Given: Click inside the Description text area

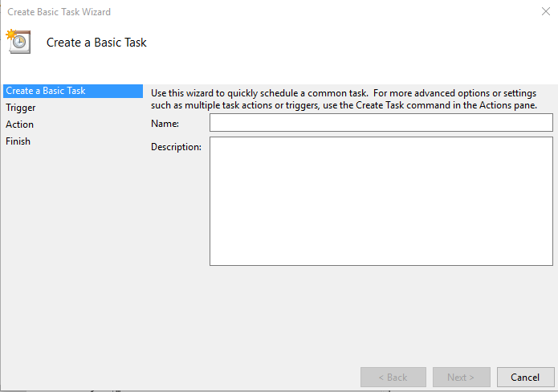Looking at the screenshot, I should [x=381, y=201].
